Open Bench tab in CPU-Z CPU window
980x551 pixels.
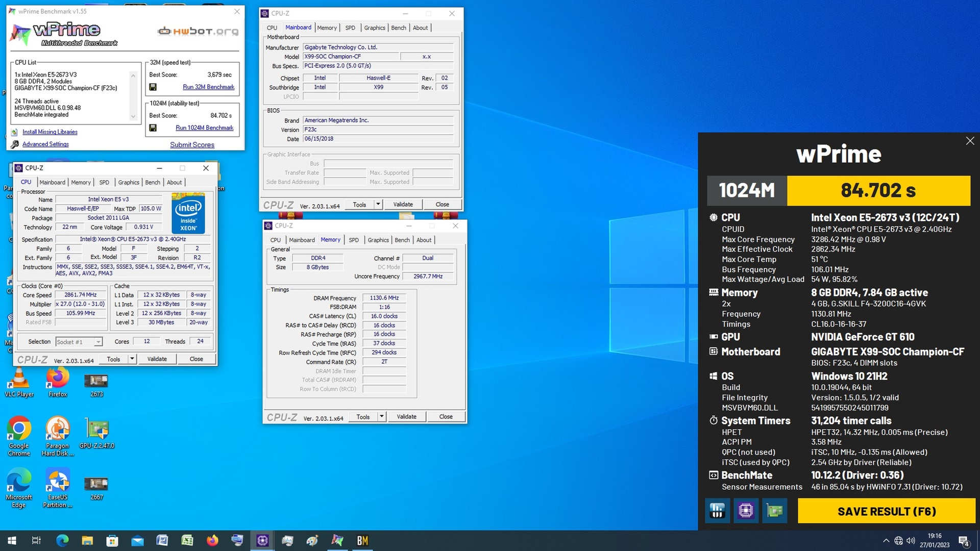(153, 182)
